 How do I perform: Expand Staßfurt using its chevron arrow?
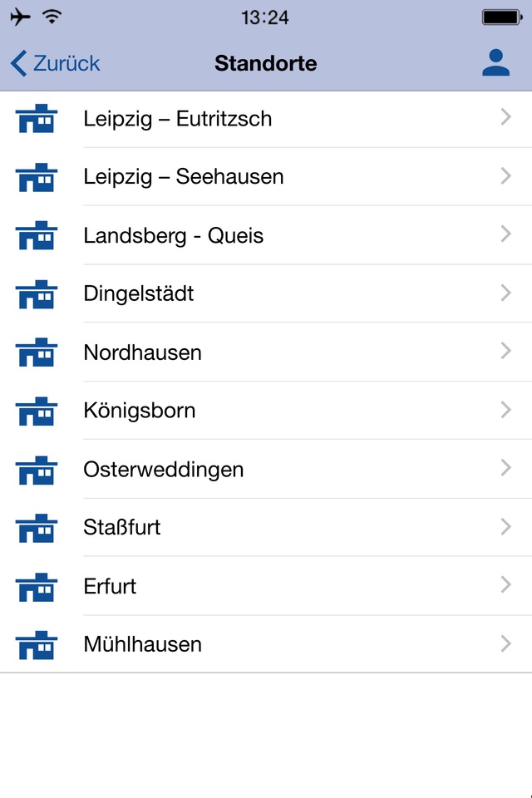pos(505,527)
